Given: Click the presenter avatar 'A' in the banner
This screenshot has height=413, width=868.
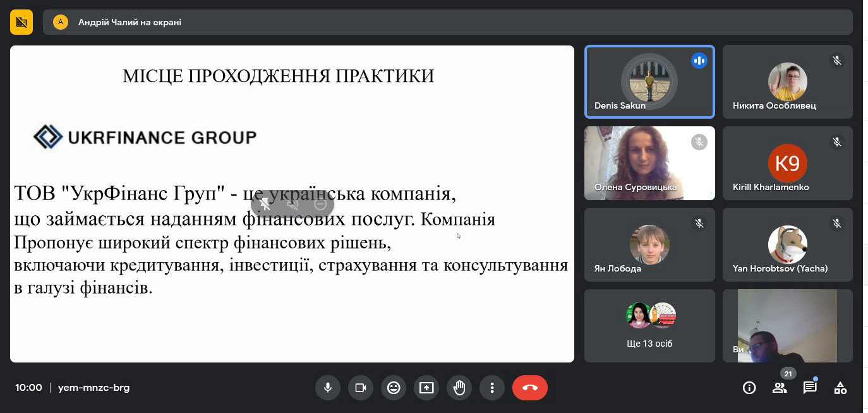Looking at the screenshot, I should pyautogui.click(x=61, y=22).
